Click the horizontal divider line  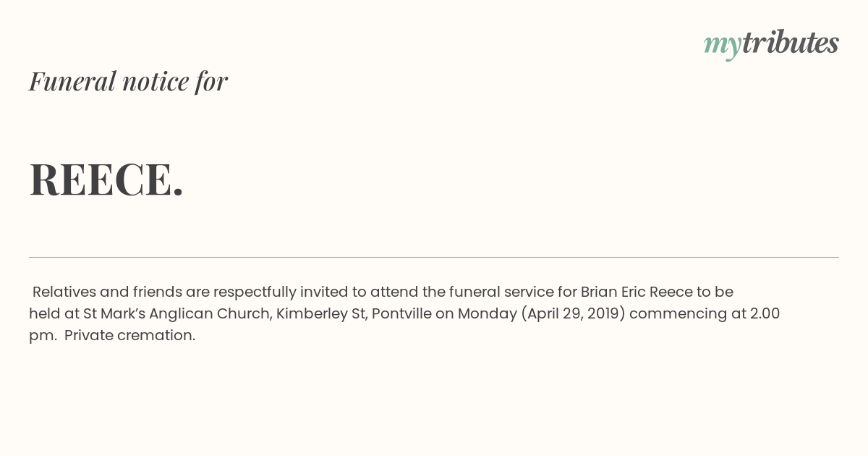434,257
